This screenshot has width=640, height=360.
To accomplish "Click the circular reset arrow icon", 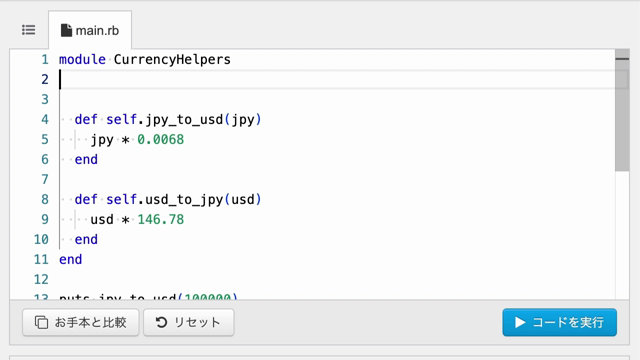I will pos(161,322).
